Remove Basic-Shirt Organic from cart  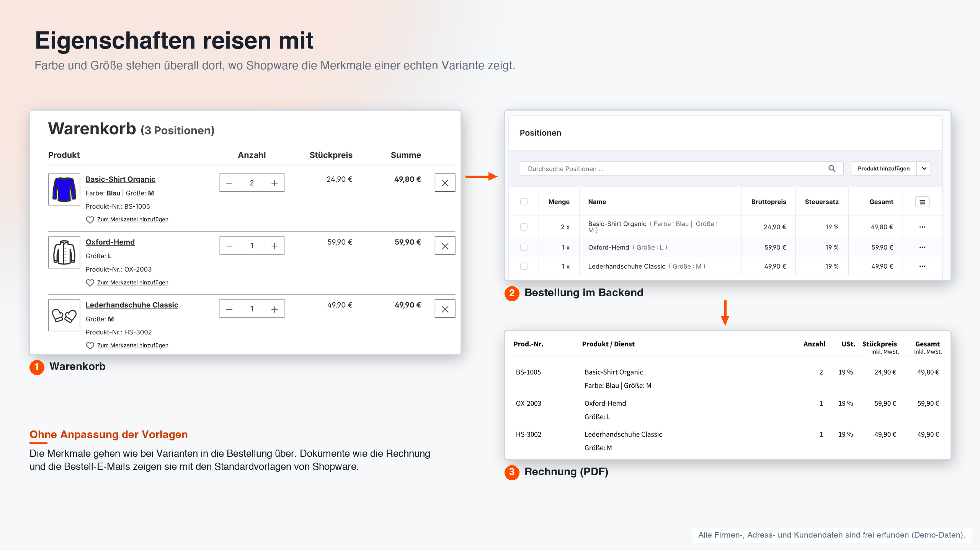(x=445, y=183)
